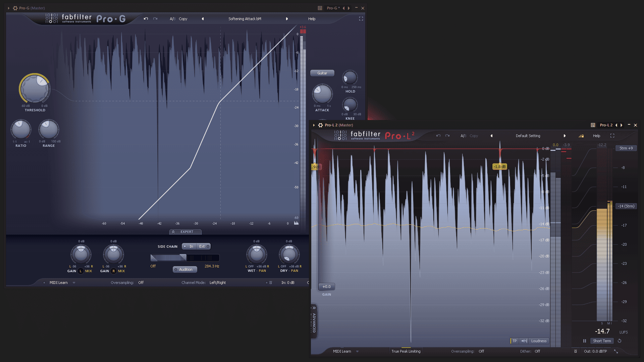Open Dither Off menu
This screenshot has width=644, height=362.
537,351
